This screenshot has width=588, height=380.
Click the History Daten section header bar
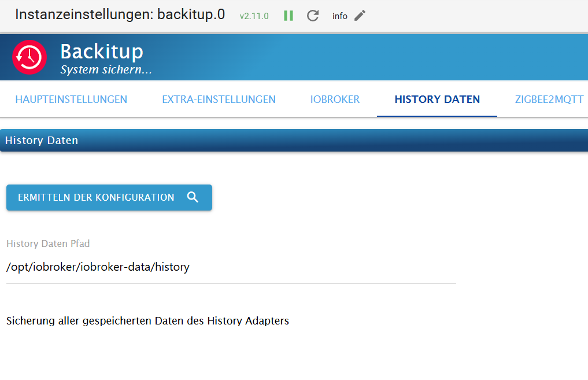(x=294, y=141)
